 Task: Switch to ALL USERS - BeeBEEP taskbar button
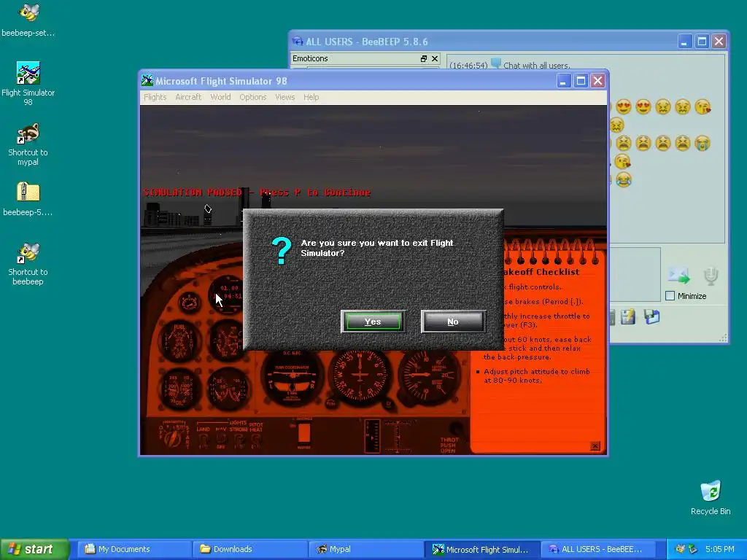pyautogui.click(x=598, y=549)
